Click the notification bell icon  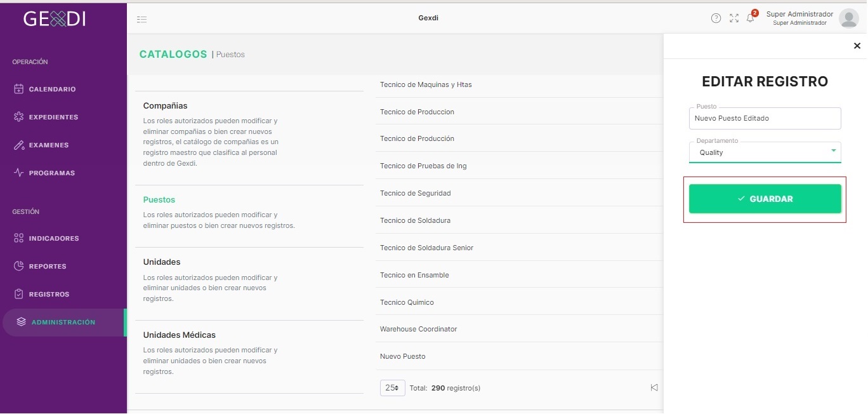click(x=751, y=18)
